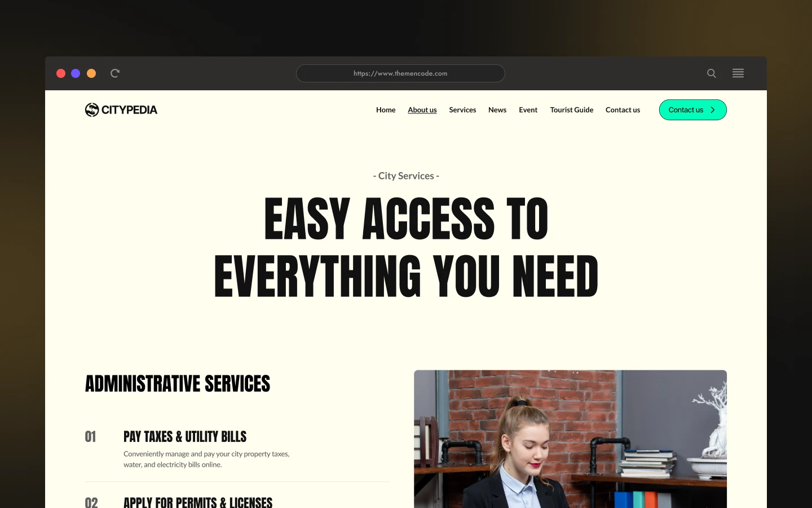
Task: Click the office woman photo
Action: (570, 439)
